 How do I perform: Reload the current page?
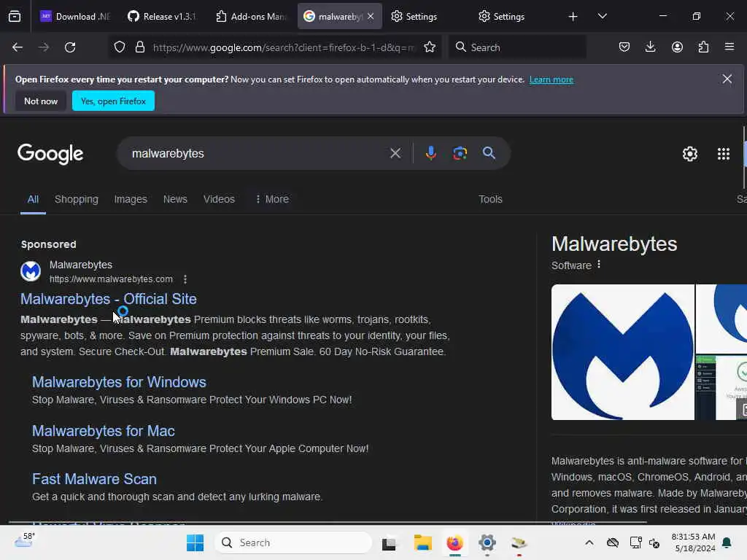tap(70, 47)
